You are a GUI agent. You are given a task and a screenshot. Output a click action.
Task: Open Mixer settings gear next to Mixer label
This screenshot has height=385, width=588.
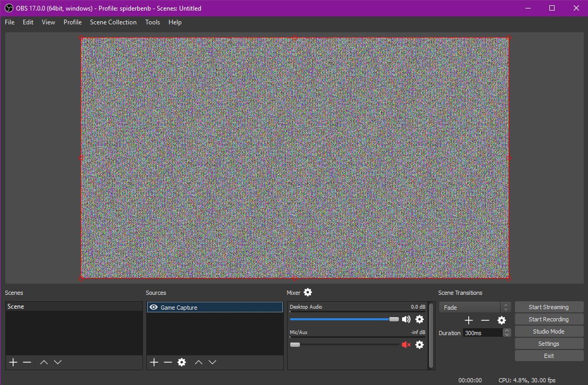308,292
